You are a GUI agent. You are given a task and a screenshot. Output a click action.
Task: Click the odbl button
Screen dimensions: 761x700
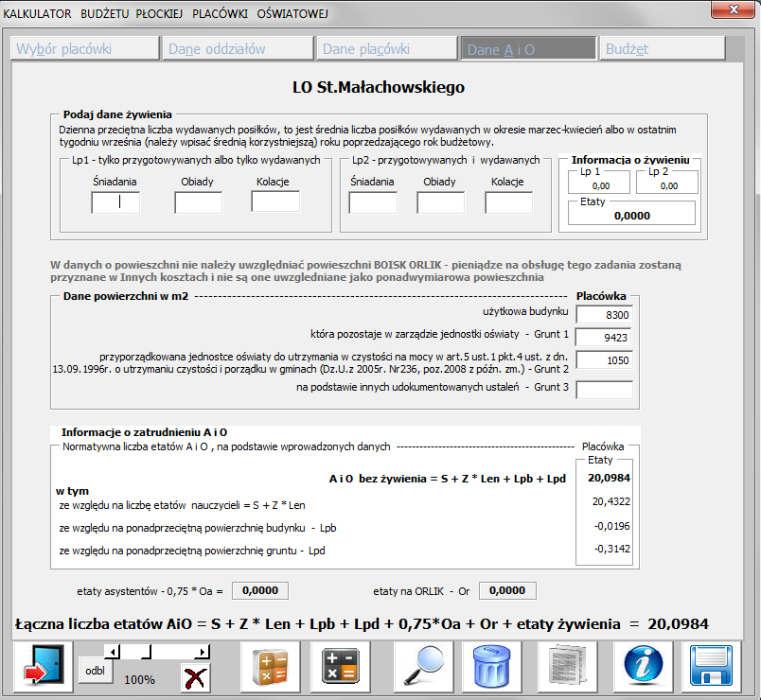click(x=95, y=671)
